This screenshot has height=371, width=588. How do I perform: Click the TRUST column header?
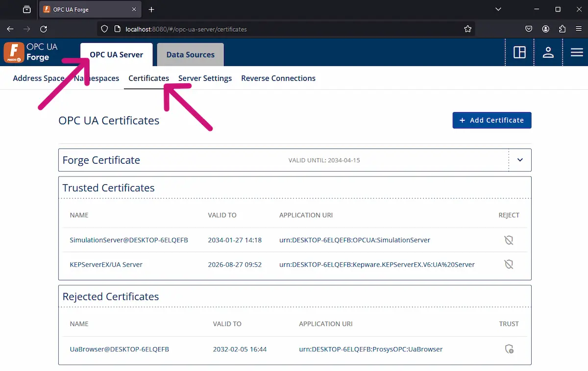coord(509,324)
